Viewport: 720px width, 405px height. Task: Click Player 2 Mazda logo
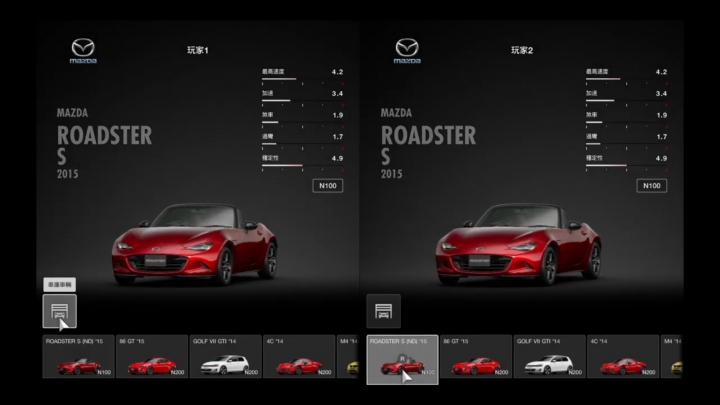coord(407,51)
